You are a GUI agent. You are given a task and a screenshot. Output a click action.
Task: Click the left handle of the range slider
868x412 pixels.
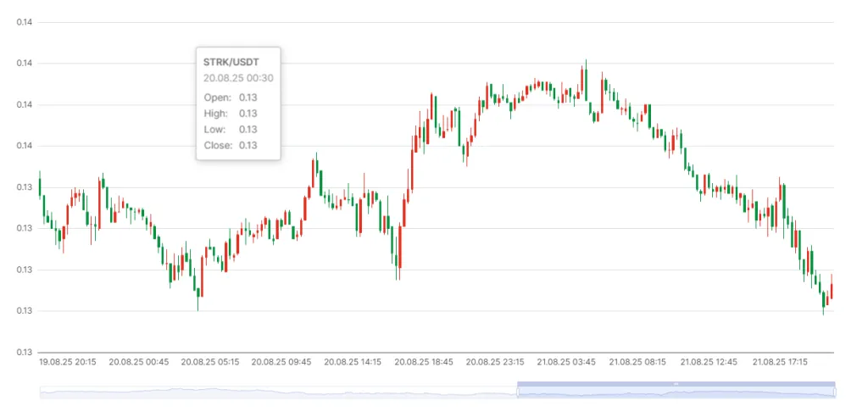coord(517,392)
